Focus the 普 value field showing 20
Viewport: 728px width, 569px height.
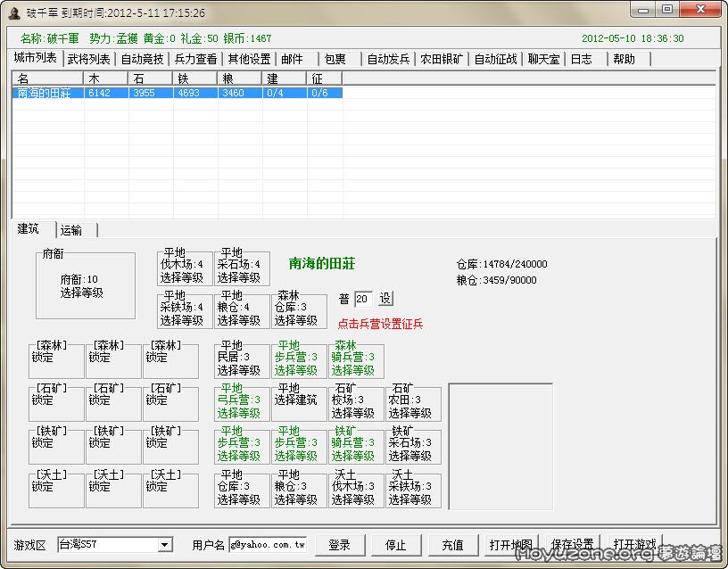(x=363, y=299)
